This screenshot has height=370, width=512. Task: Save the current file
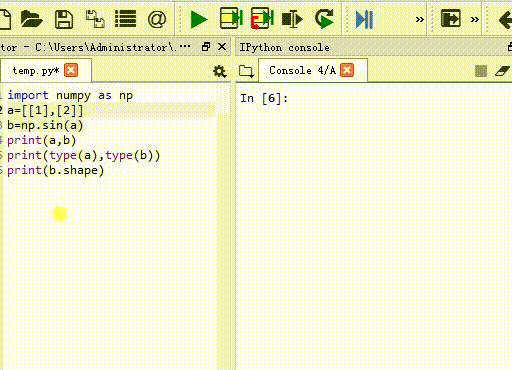click(64, 19)
